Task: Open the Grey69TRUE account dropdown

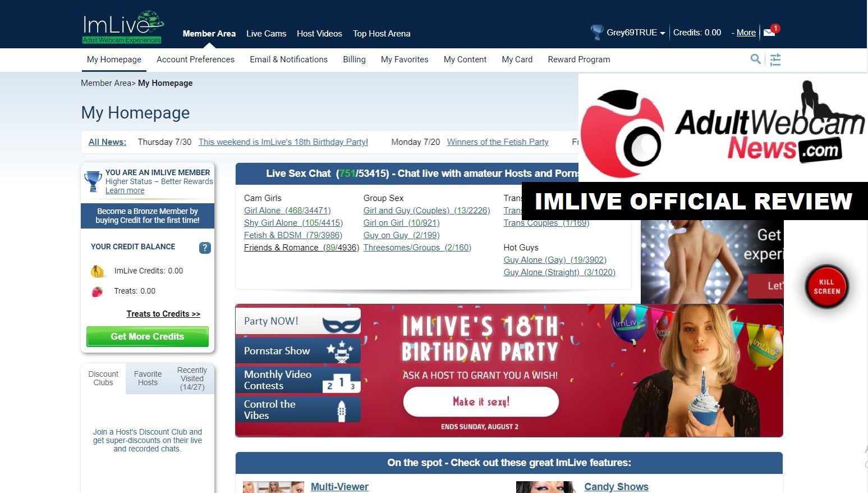Action: click(x=636, y=33)
